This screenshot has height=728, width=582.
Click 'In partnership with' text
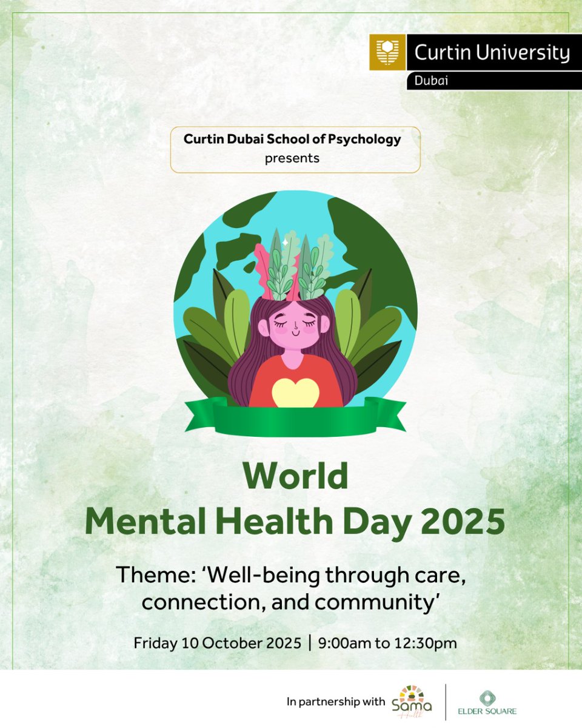tap(335, 702)
